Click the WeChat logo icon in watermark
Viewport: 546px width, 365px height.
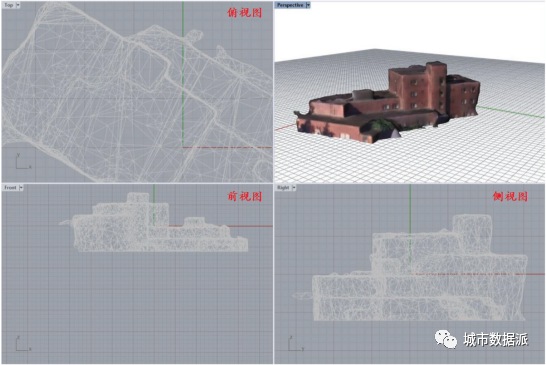pos(446,339)
